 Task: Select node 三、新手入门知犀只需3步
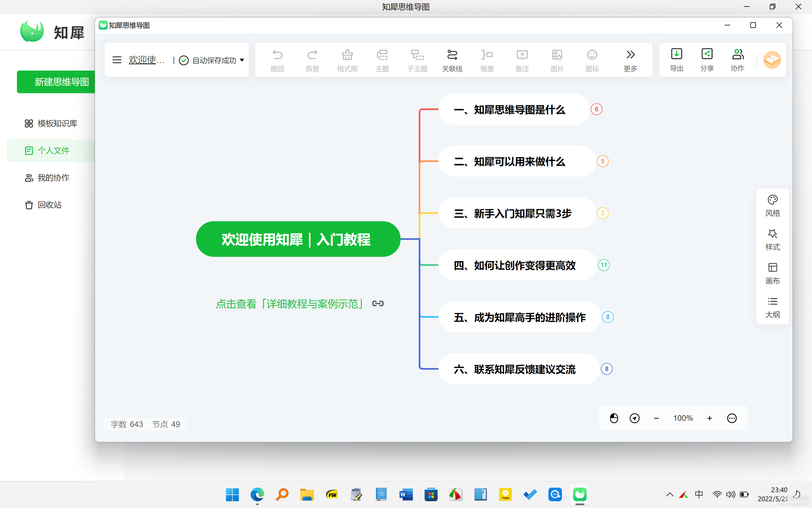point(517,213)
